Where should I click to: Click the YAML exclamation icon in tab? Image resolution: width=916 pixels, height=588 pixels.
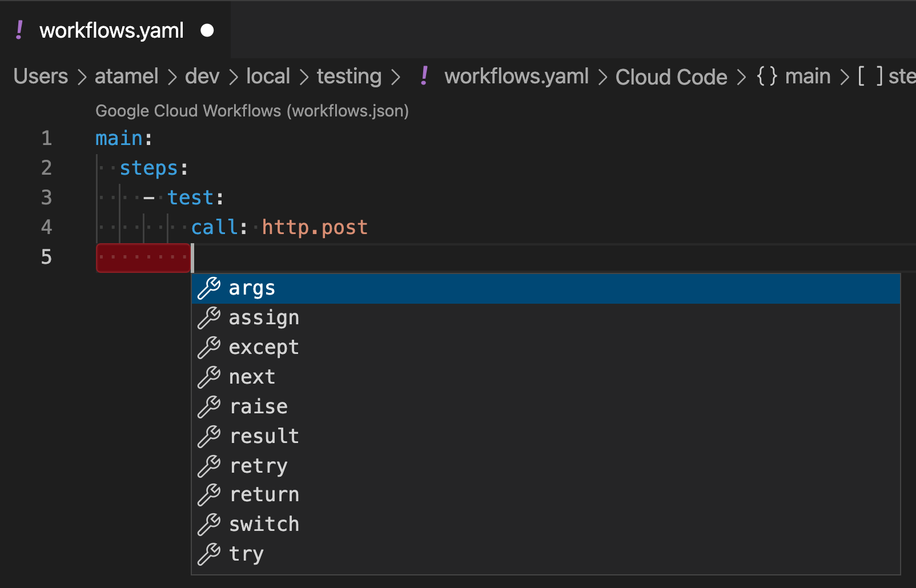(x=19, y=30)
